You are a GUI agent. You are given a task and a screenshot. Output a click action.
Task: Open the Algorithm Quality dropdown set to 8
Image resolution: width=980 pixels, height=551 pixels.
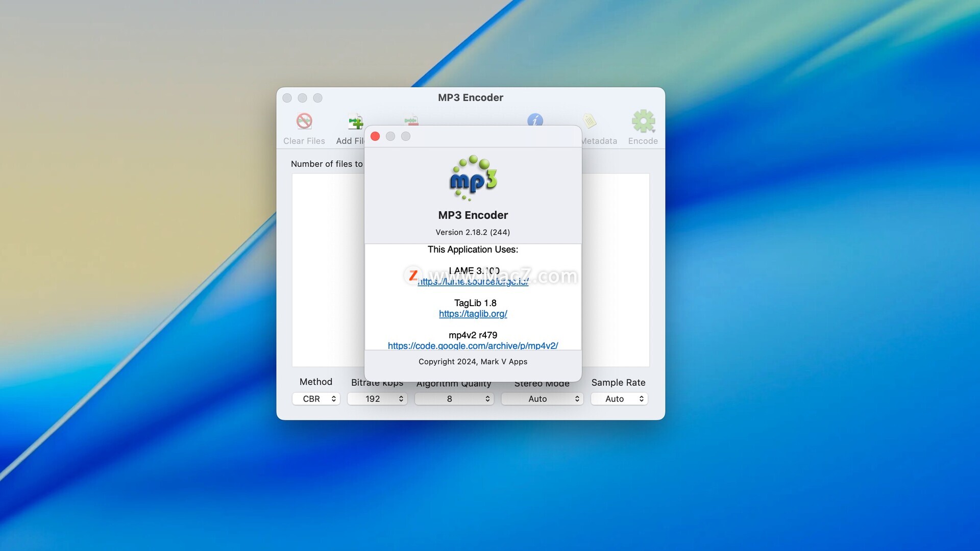pyautogui.click(x=454, y=398)
